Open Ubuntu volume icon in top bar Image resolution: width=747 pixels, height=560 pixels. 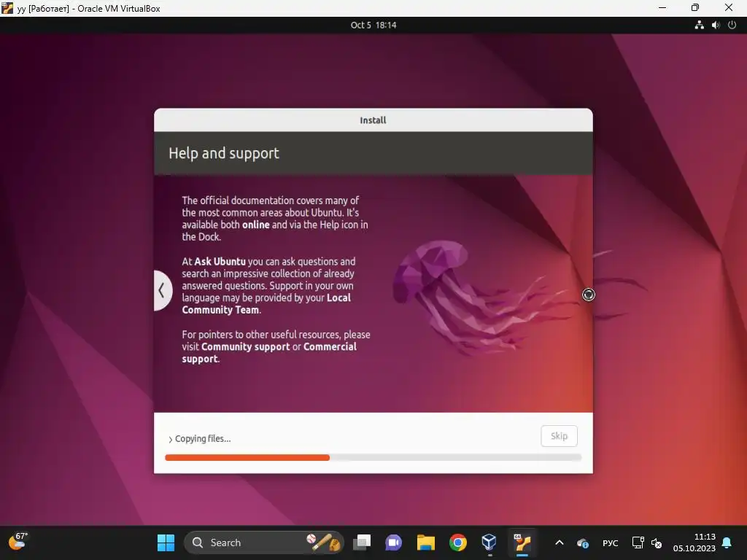716,25
